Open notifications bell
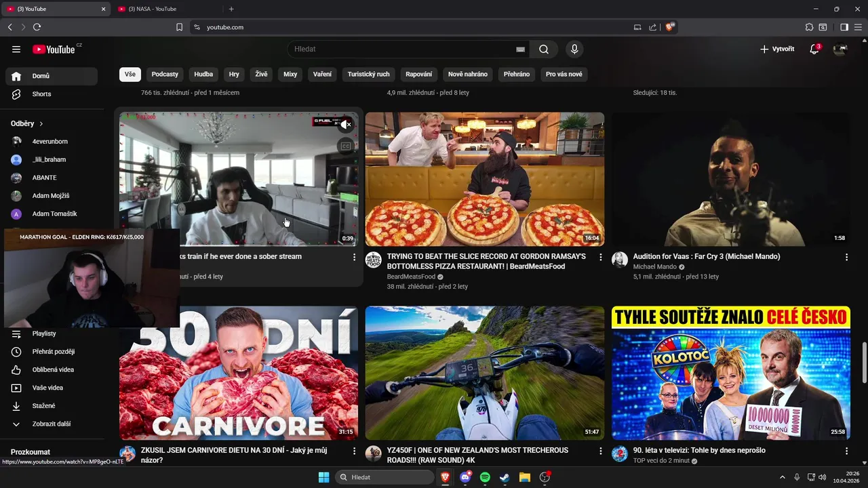This screenshot has width=868, height=488. click(814, 49)
